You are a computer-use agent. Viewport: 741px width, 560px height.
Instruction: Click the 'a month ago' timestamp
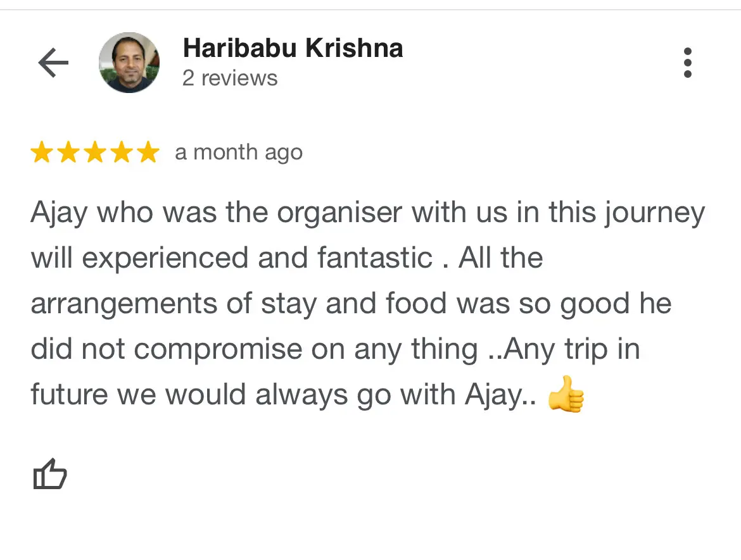pyautogui.click(x=239, y=153)
